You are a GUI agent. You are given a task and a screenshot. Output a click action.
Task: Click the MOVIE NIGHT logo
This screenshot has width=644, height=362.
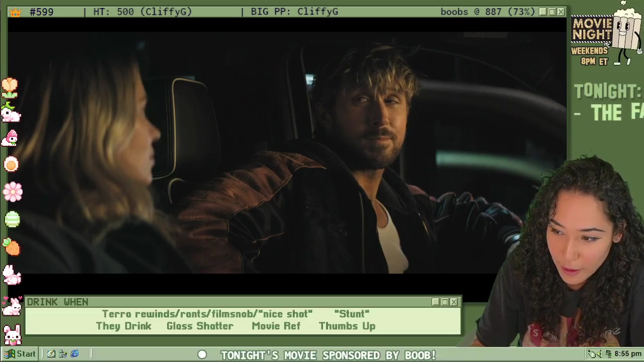click(x=592, y=29)
